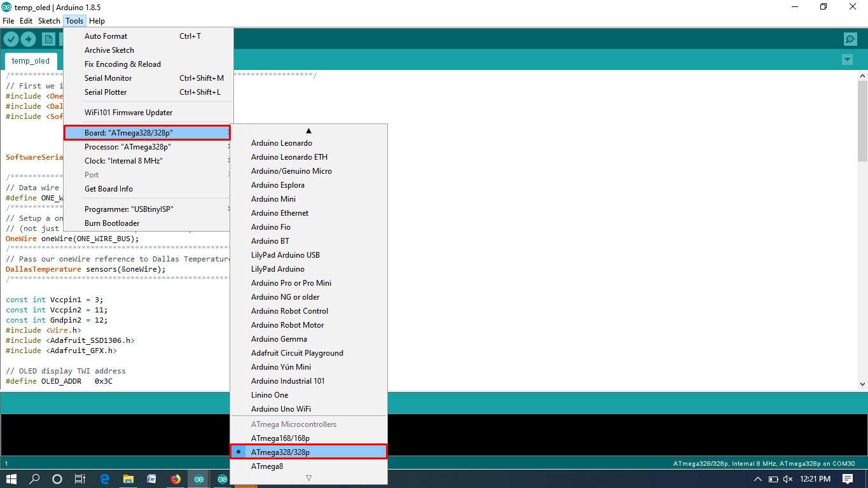Select Arduino Fio board
This screenshot has width=868, height=488.
tap(308, 227)
